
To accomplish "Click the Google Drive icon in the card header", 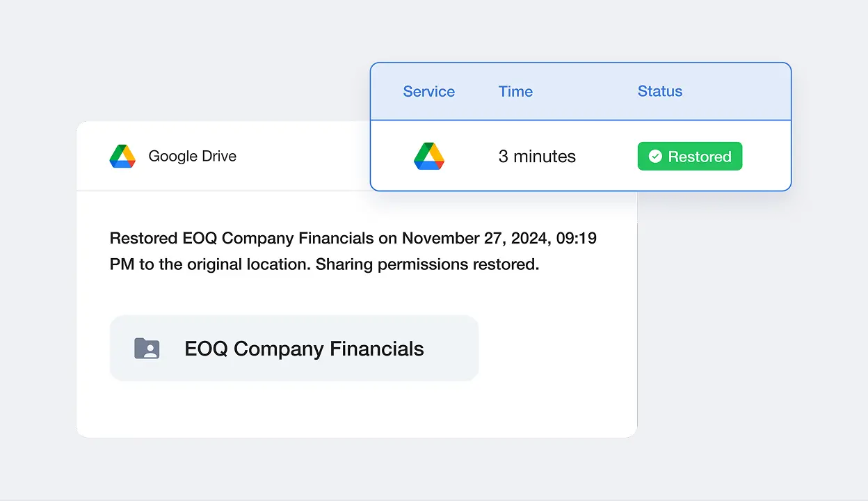I will tap(122, 156).
